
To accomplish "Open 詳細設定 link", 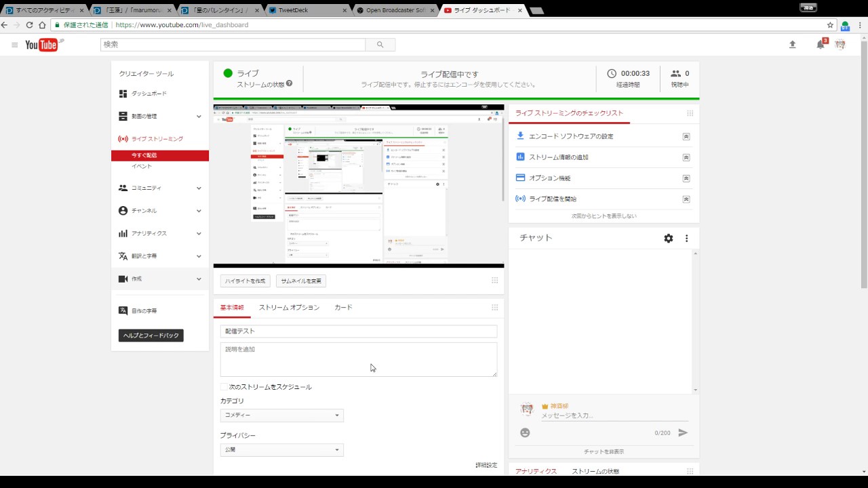I will click(486, 465).
